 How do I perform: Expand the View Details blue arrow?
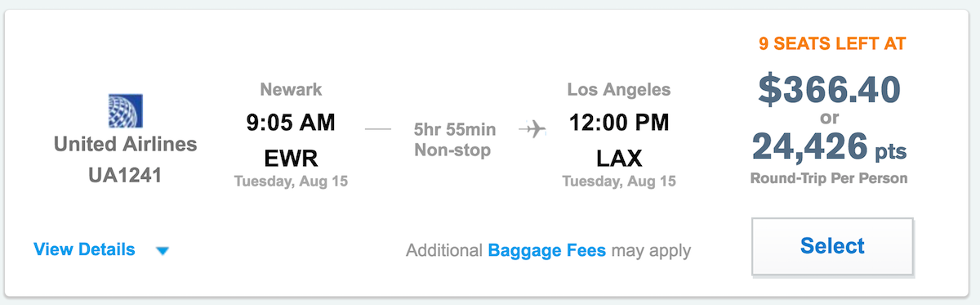pyautogui.click(x=162, y=251)
